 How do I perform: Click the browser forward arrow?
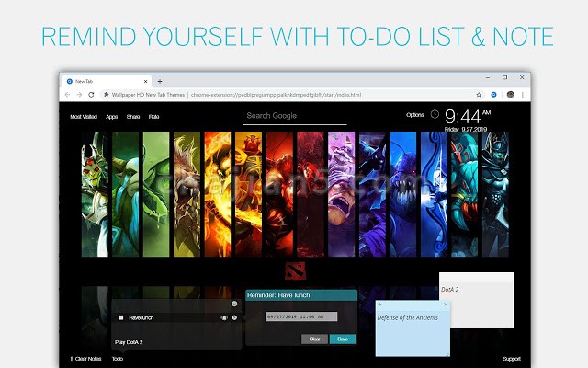coord(79,95)
